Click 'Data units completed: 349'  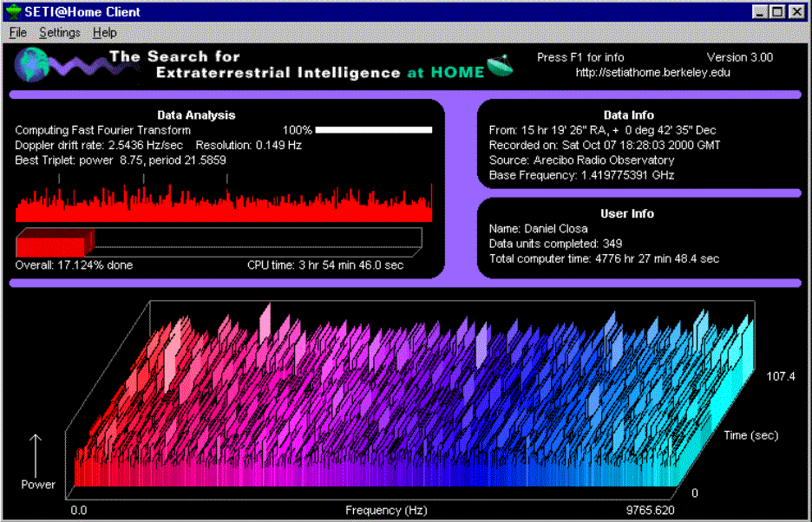pos(556,244)
